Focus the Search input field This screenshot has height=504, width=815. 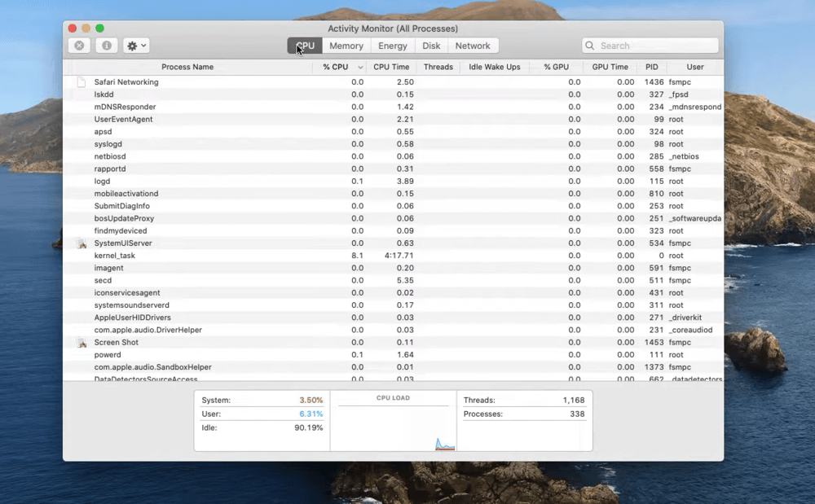pyautogui.click(x=650, y=46)
